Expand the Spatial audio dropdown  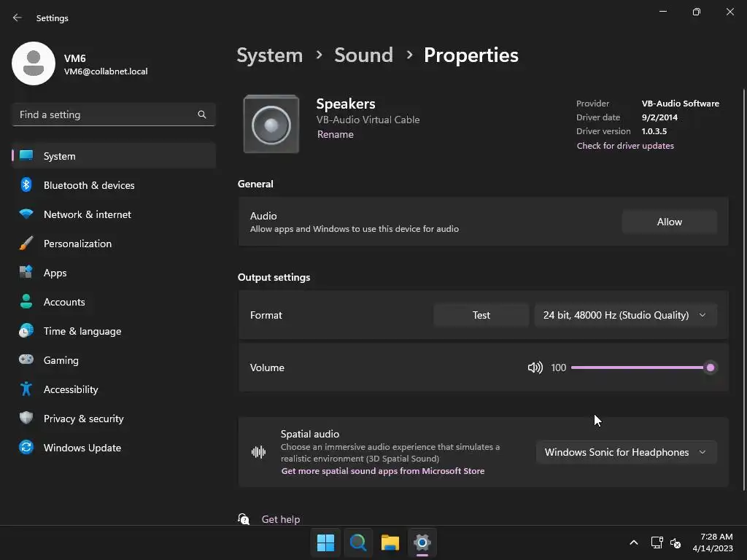pyautogui.click(x=625, y=452)
